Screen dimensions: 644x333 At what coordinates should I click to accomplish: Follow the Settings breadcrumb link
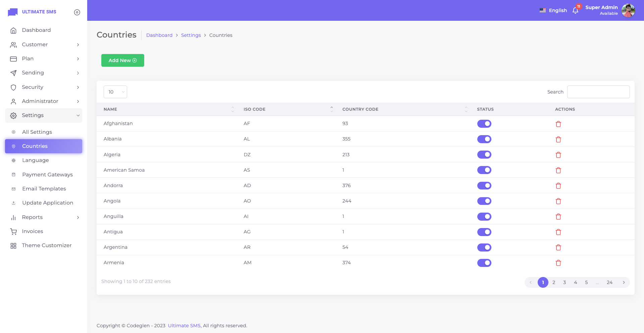[x=191, y=35]
